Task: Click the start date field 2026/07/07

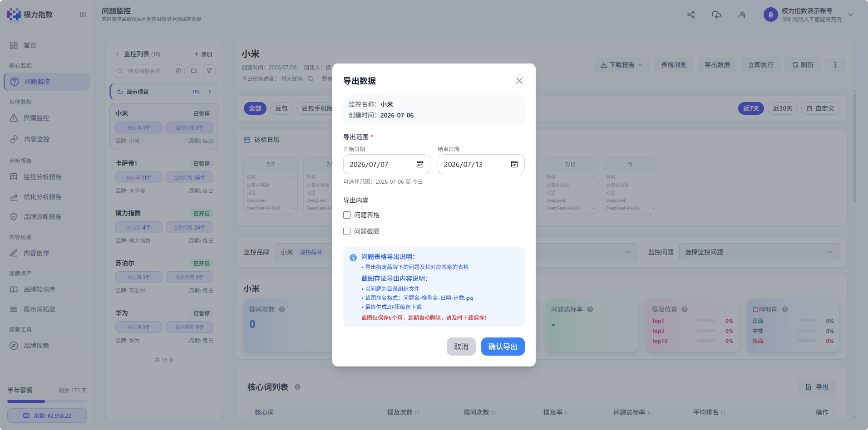Action: 386,164
